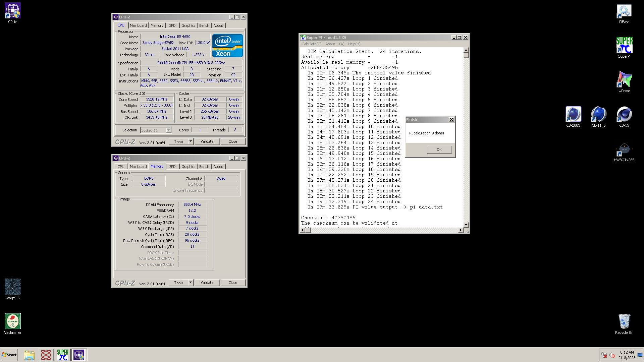This screenshot has height=362, width=644.
Task: Switch to Super PI in the taskbar
Action: tap(63, 355)
